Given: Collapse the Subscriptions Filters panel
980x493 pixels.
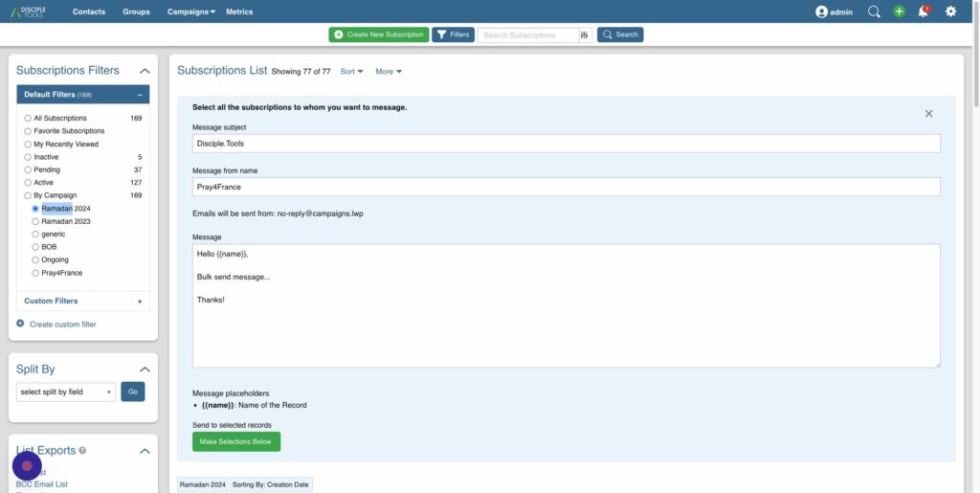Looking at the screenshot, I should tap(145, 71).
